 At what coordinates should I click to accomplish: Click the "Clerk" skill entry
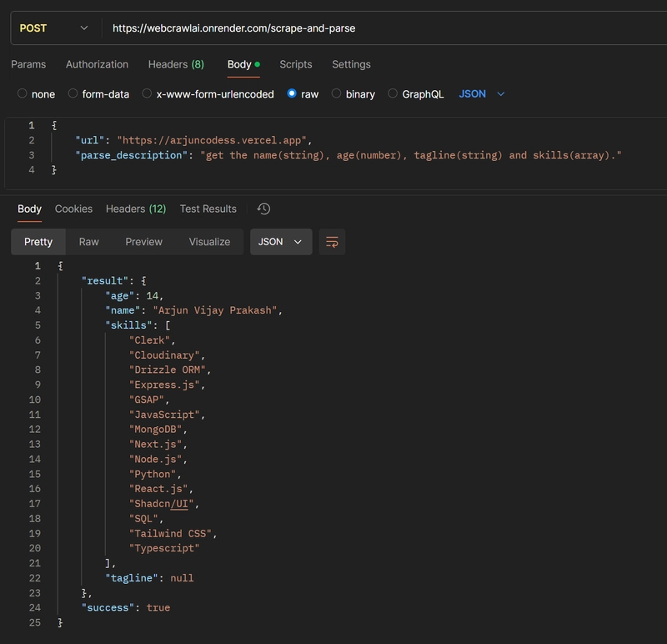[x=149, y=340]
